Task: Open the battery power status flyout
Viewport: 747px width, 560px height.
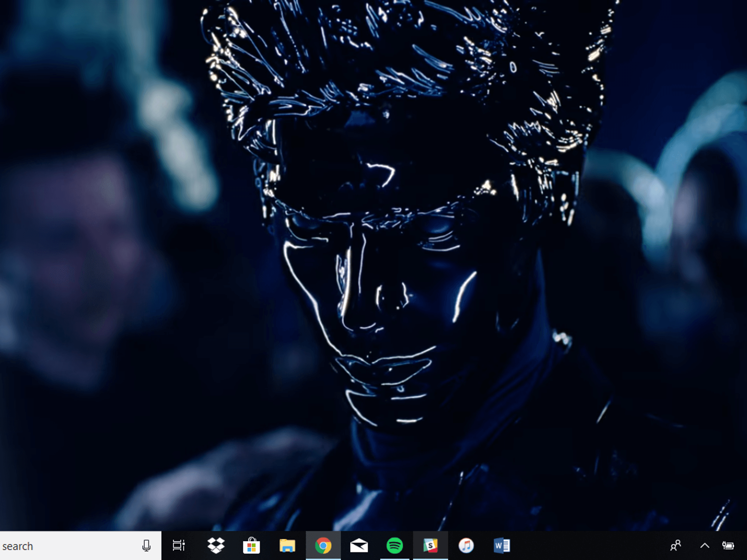Action: (x=728, y=546)
